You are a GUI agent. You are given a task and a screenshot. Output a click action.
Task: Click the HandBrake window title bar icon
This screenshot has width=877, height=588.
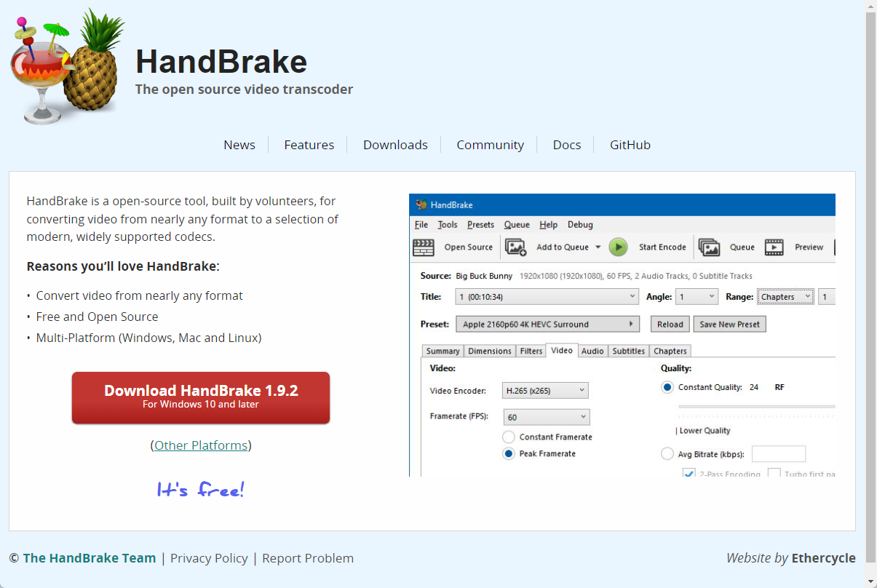[x=421, y=204]
